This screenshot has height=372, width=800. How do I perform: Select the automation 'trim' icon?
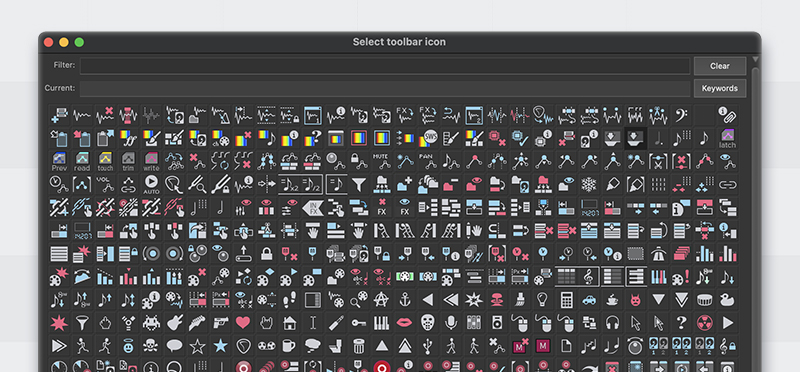tap(128, 161)
